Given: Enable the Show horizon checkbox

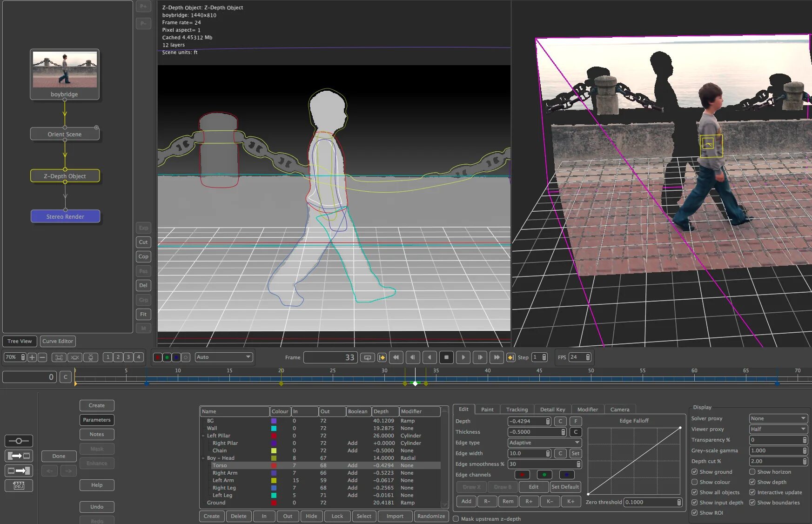Looking at the screenshot, I should click(x=752, y=471).
